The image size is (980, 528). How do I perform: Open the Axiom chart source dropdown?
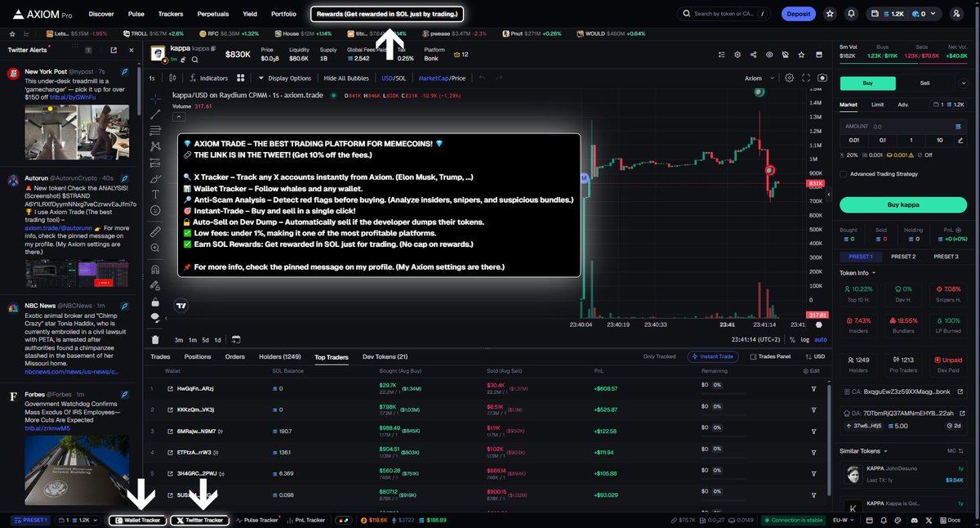(x=758, y=78)
